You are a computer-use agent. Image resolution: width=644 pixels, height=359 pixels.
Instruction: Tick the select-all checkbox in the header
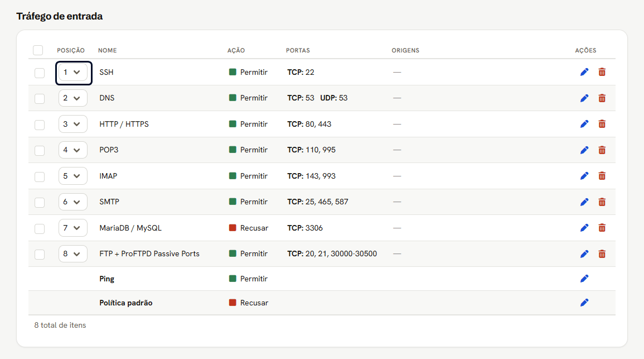(x=38, y=50)
